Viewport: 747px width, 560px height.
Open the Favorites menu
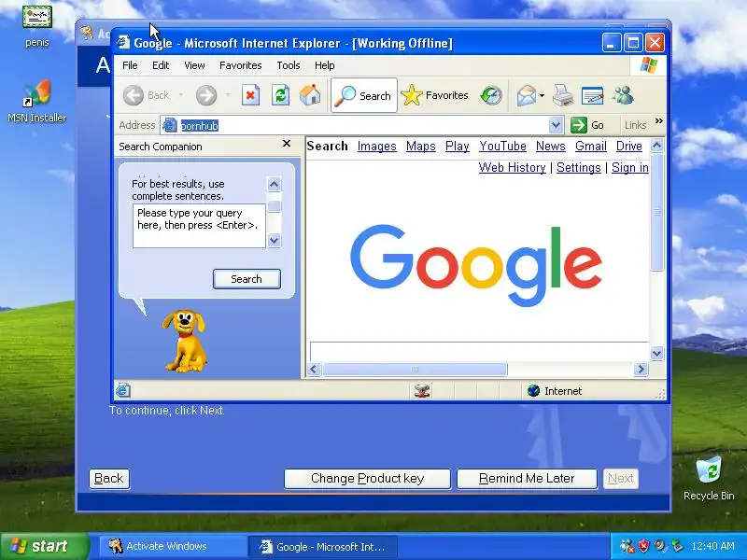pyautogui.click(x=241, y=65)
